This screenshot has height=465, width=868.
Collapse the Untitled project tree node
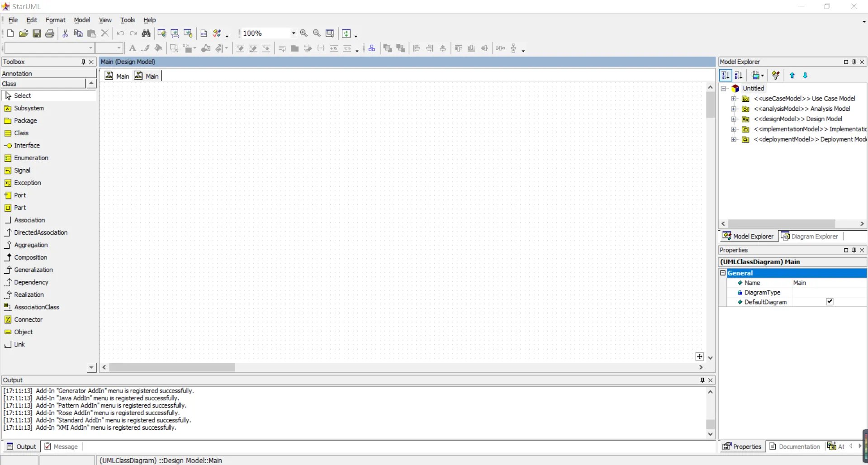(723, 88)
